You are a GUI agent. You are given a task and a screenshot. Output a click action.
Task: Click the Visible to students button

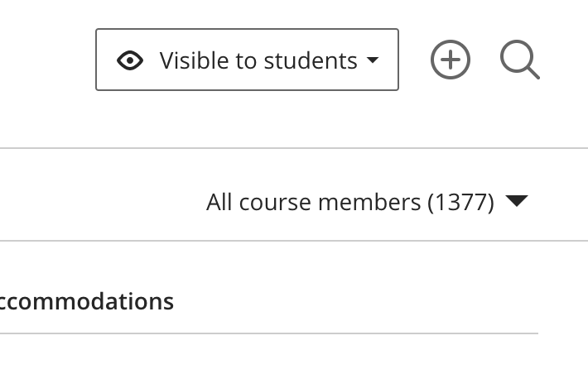(247, 60)
